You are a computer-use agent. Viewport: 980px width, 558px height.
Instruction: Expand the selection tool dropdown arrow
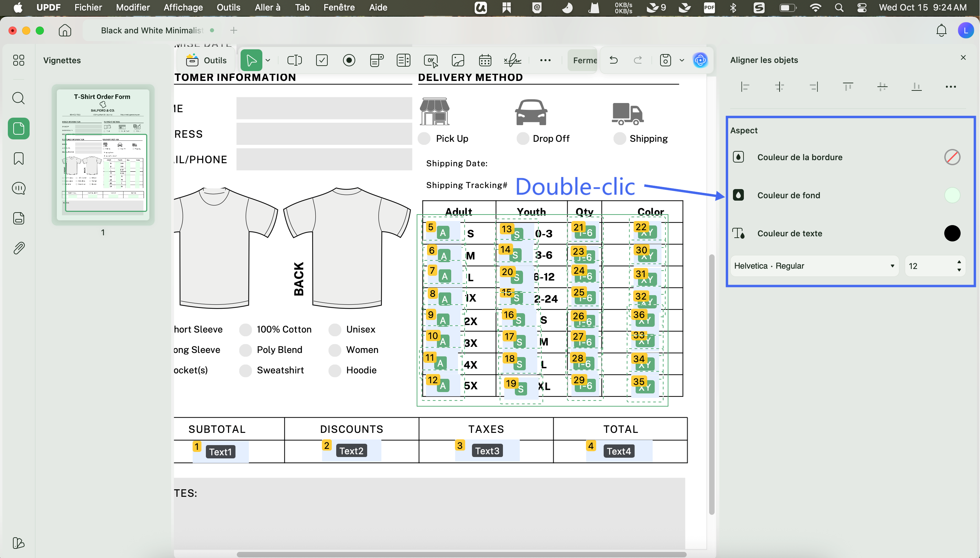tap(268, 60)
